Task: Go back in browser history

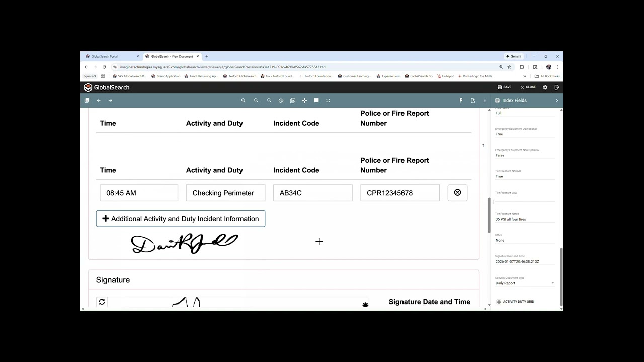Action: tap(86, 67)
